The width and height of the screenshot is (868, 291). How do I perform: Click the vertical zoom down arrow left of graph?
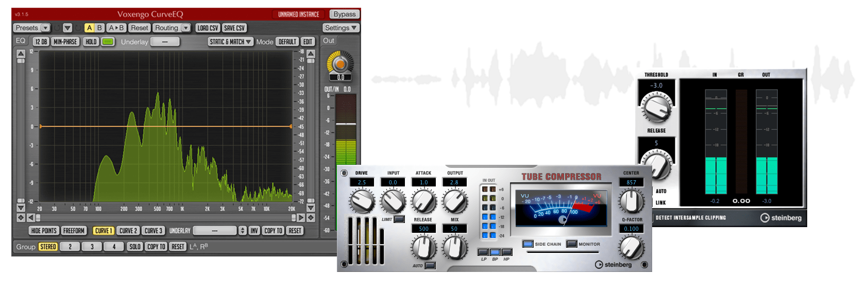(21, 208)
